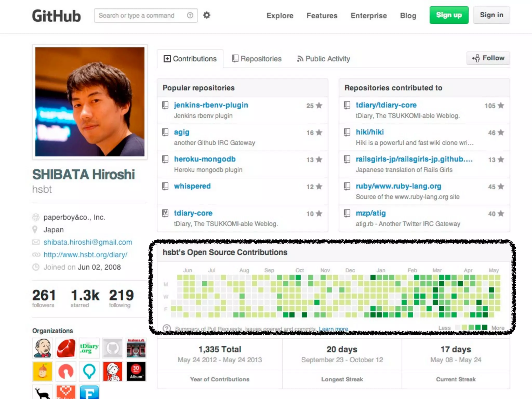Click star icon on tdiary/tdiary-core row
Screen dimensions: 532x399
click(x=501, y=105)
